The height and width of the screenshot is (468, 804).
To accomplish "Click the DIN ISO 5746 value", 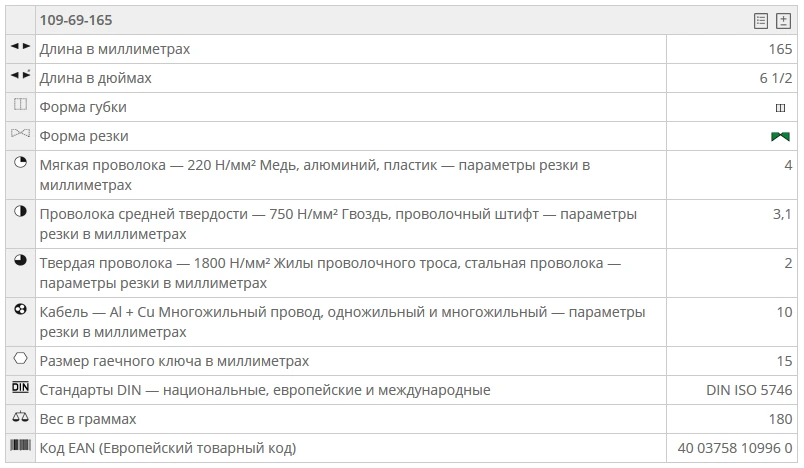I will (x=749, y=390).
